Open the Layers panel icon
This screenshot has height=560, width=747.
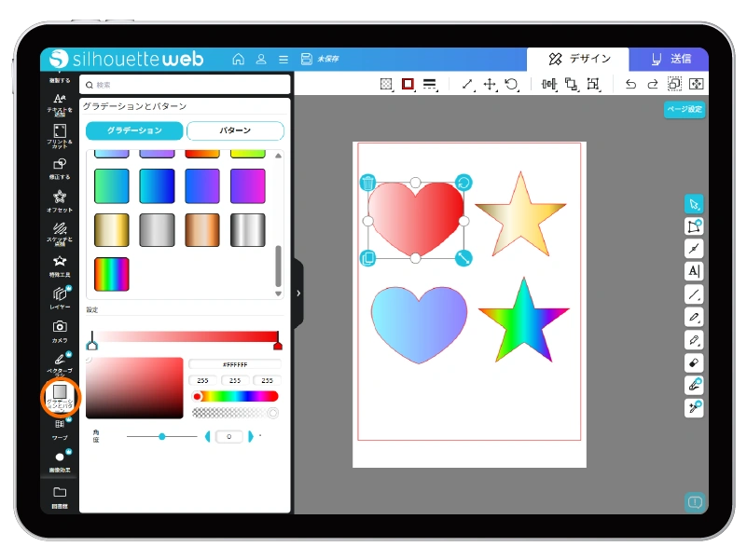click(x=60, y=294)
